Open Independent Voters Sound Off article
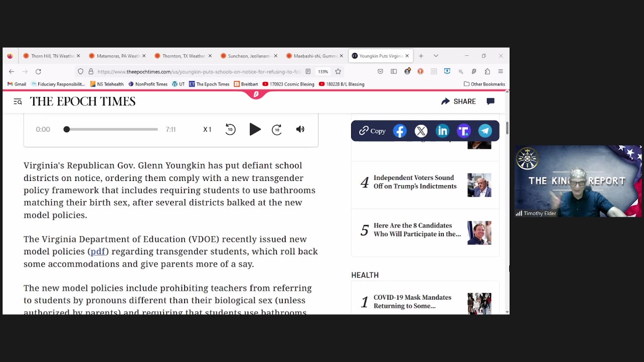 pyautogui.click(x=415, y=182)
